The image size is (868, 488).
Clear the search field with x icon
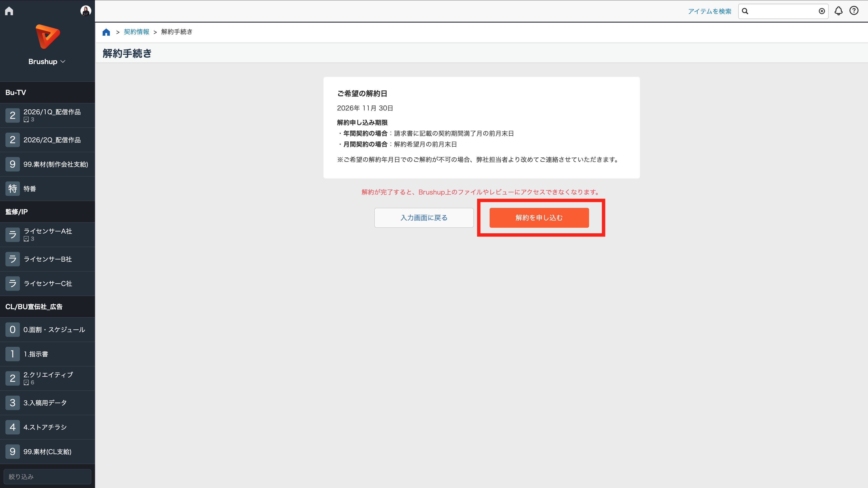(x=822, y=11)
